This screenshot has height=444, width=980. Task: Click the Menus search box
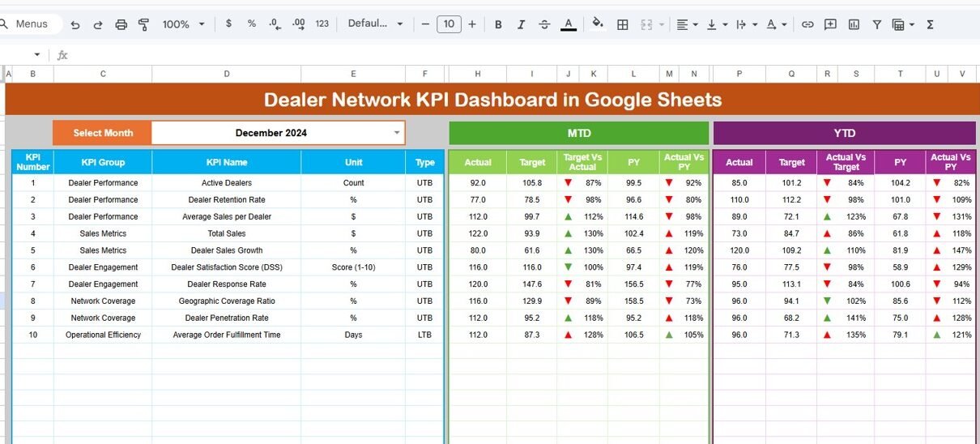[x=31, y=24]
